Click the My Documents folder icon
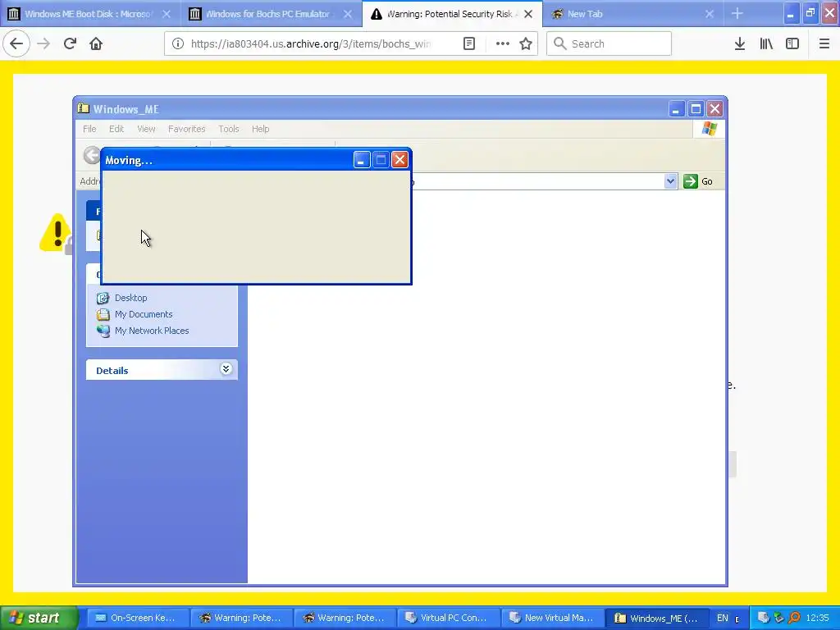840x630 pixels. (103, 314)
